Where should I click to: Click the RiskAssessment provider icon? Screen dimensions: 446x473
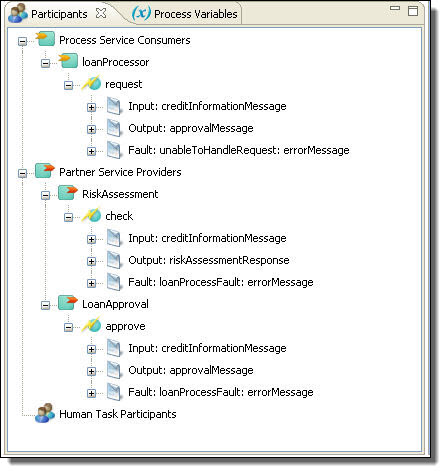pos(68,193)
